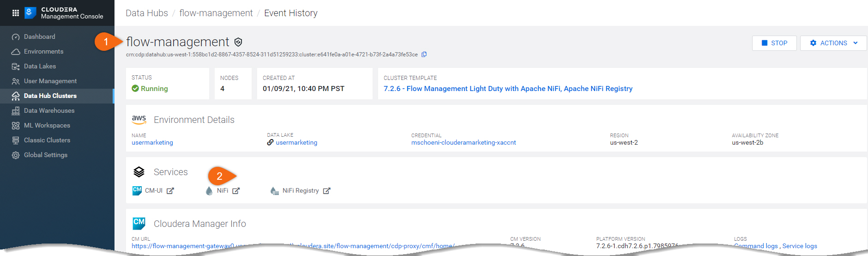Open the NiFi Registry service link
Screen dimensions: 868x256
point(301,190)
